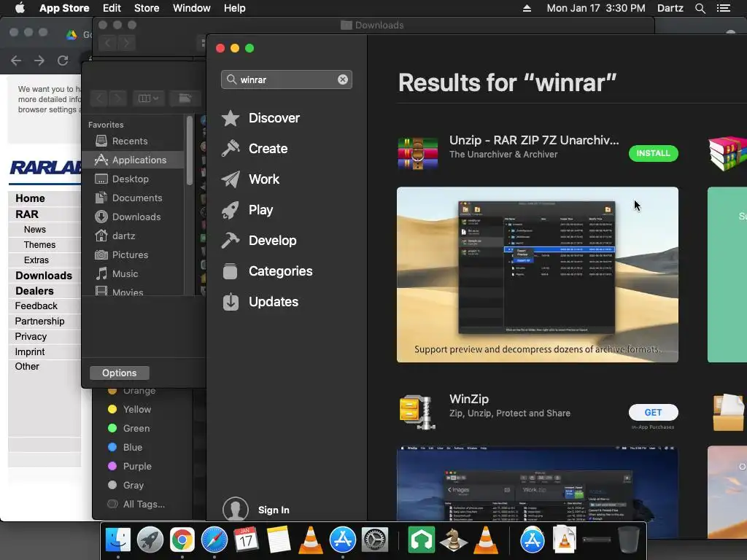Open the Feedback link on the RARLAB page
The height and width of the screenshot is (560, 747).
[x=36, y=306]
